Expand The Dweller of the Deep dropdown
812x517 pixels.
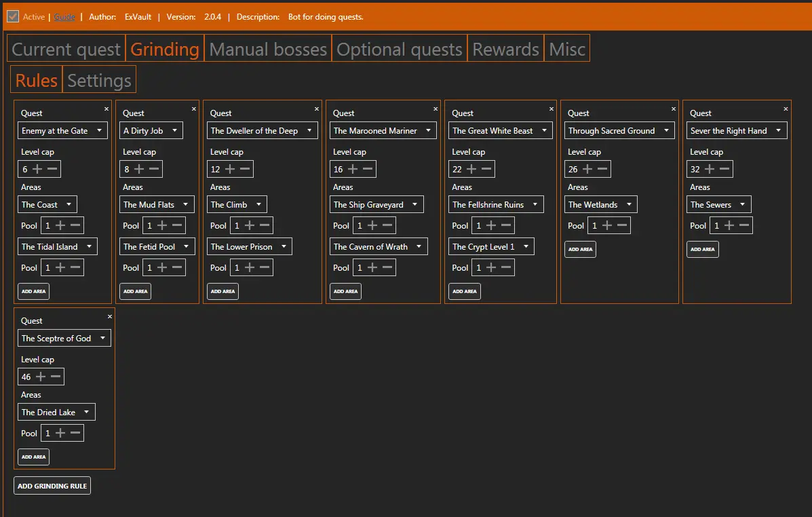tap(262, 130)
